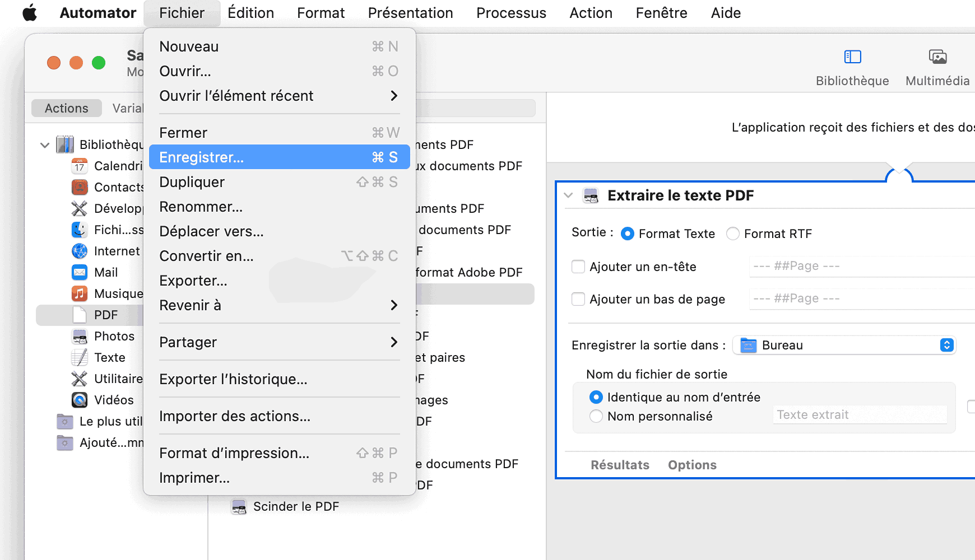Click the Extraire le texte PDF action icon

pos(591,195)
